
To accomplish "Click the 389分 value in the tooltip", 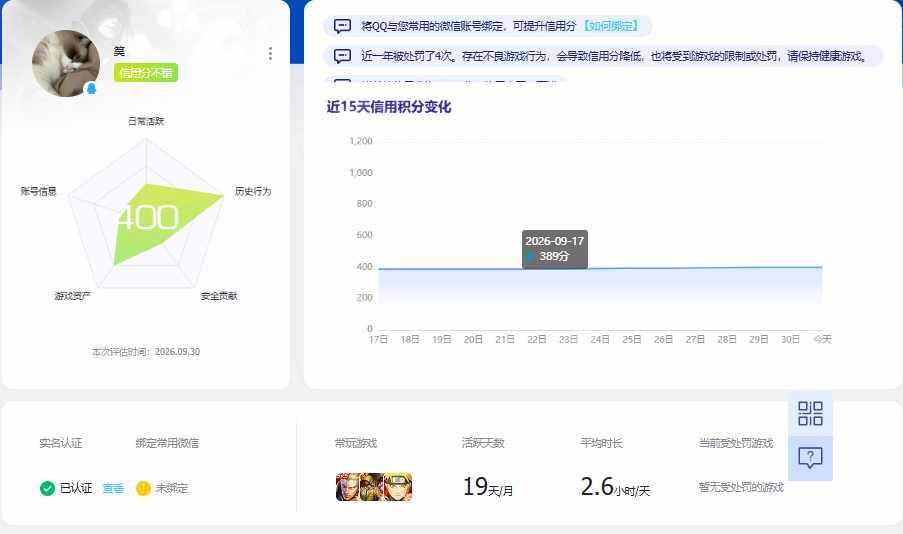I will click(554, 256).
